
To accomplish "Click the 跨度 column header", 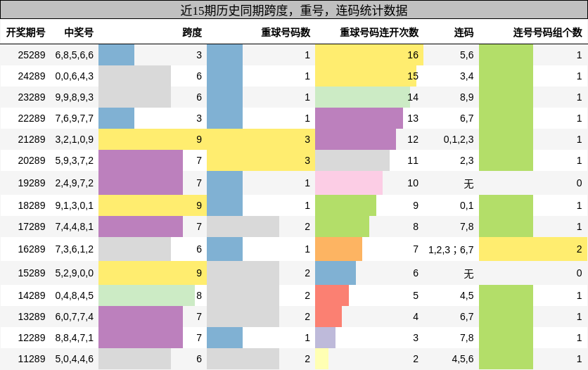I will tap(192, 32).
